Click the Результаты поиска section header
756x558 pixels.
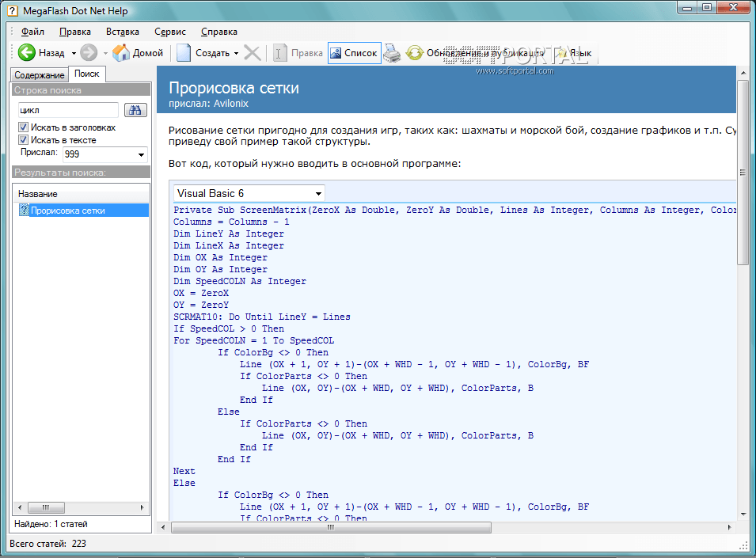click(81, 172)
